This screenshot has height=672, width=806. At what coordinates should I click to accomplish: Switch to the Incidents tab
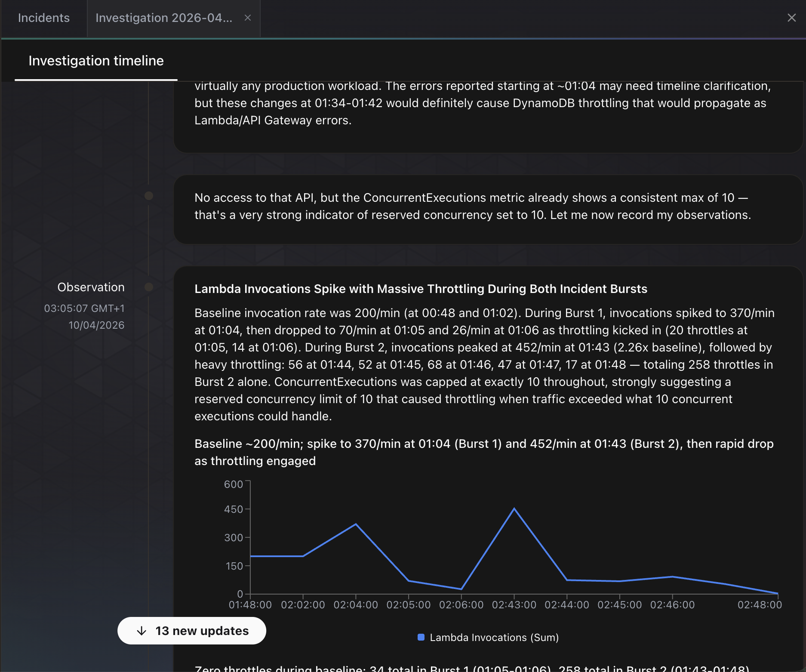pos(43,18)
